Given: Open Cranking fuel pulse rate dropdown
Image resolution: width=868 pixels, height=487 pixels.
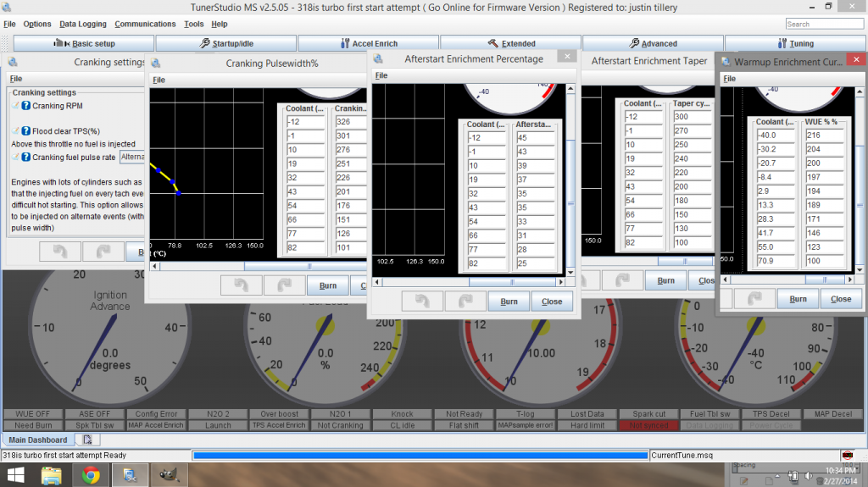Looking at the screenshot, I should click(132, 157).
